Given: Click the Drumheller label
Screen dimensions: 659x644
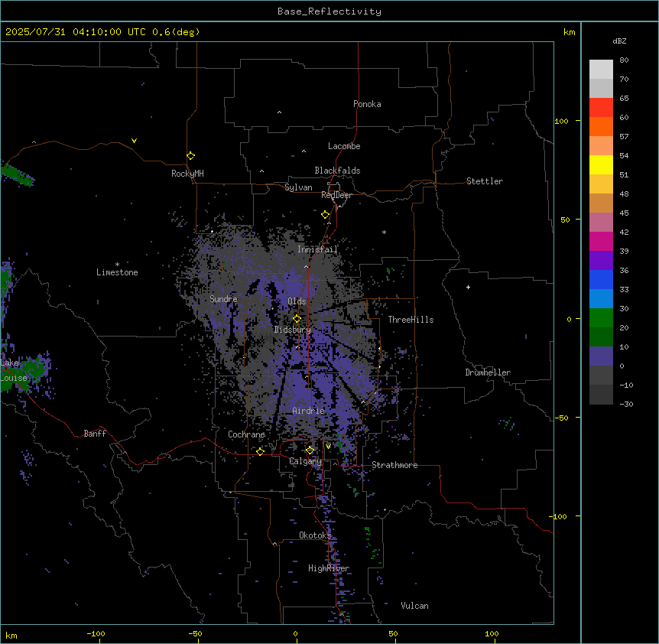Looking at the screenshot, I should (488, 372).
